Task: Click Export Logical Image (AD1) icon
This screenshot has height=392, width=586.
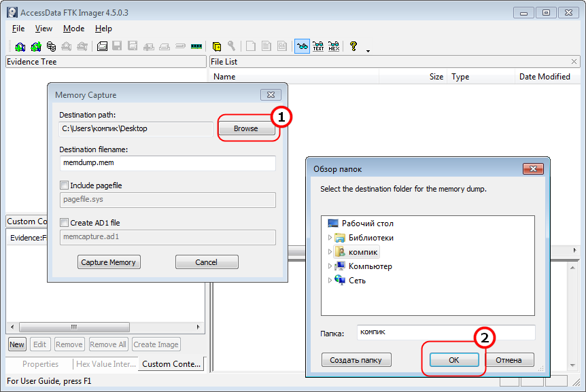Action: (x=133, y=46)
